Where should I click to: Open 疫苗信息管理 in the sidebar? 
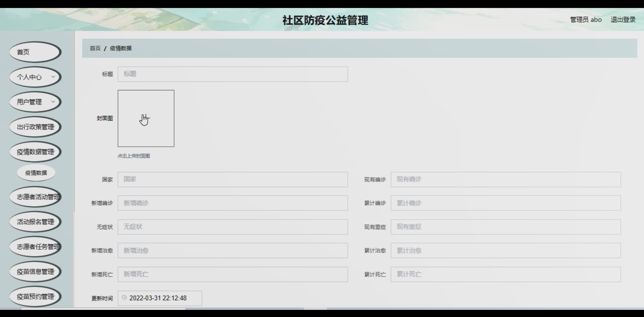(35, 272)
